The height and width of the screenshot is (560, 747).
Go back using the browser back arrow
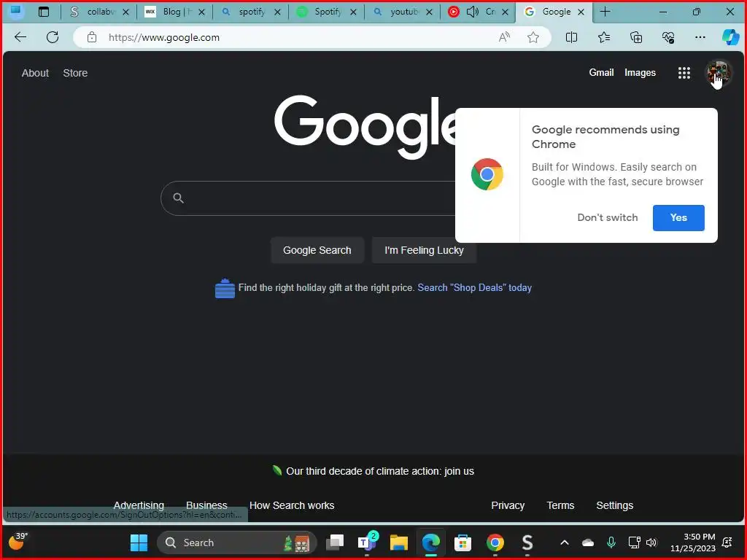20,37
